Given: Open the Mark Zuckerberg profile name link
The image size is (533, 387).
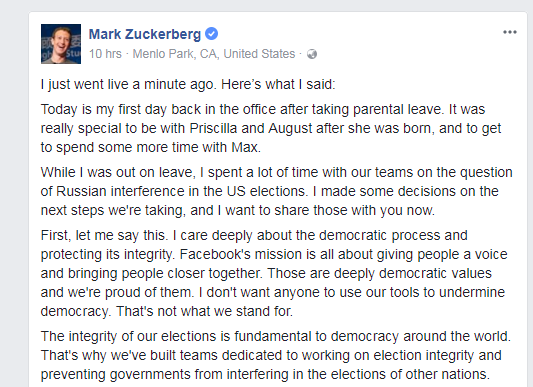Looking at the screenshot, I should click(x=145, y=34).
